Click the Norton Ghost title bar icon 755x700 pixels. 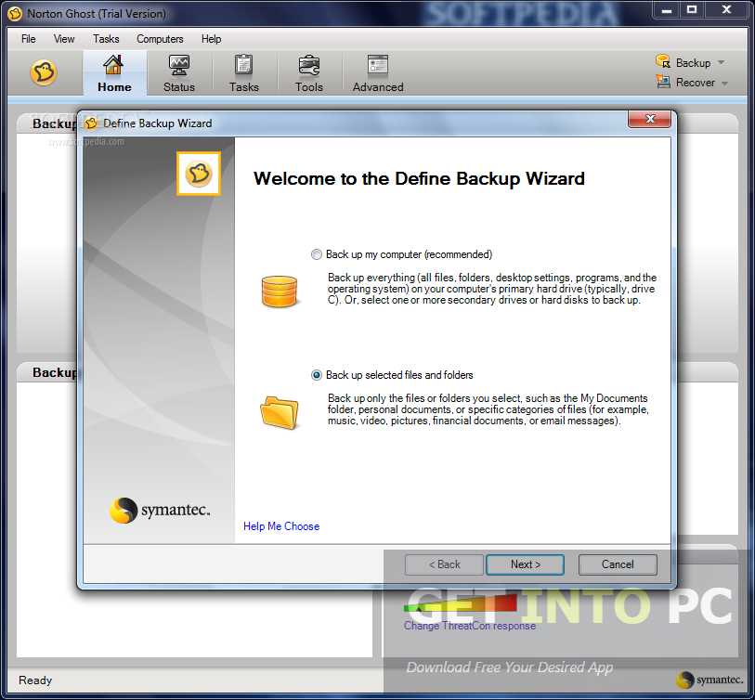point(15,14)
